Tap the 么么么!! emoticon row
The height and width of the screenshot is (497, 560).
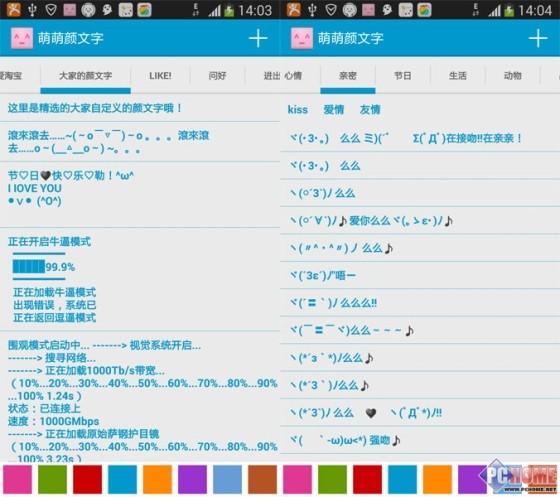(x=420, y=303)
